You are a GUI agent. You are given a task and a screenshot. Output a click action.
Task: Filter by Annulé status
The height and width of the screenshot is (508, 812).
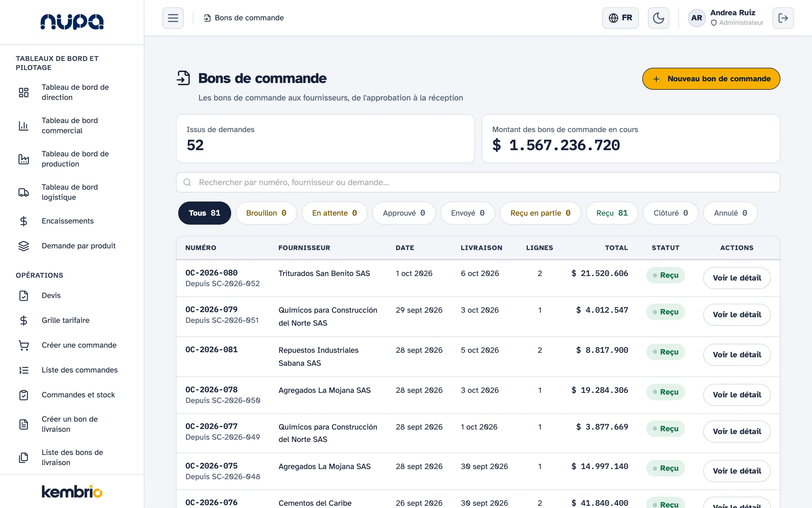(730, 213)
